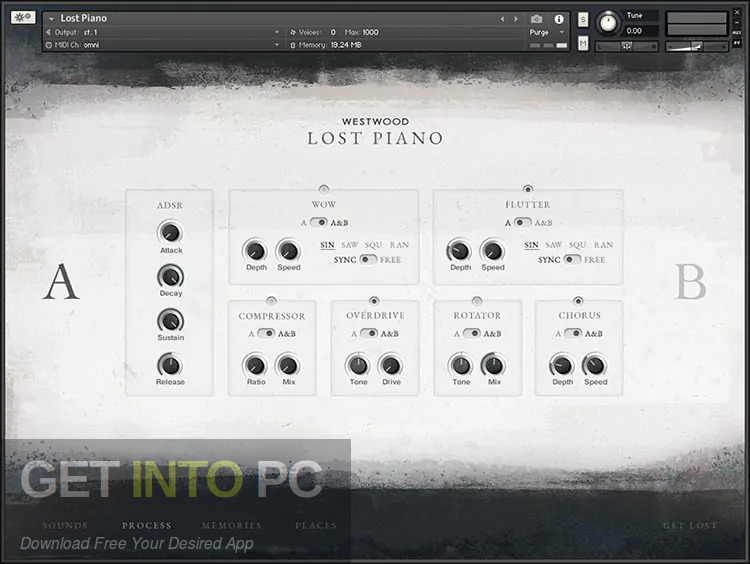
Task: Open the PLACES tab
Action: pyautogui.click(x=316, y=525)
